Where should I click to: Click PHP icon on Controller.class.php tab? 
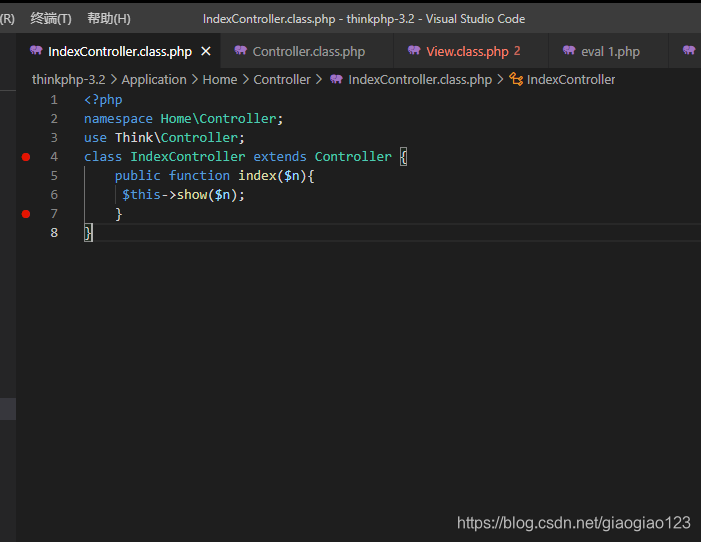pos(241,50)
